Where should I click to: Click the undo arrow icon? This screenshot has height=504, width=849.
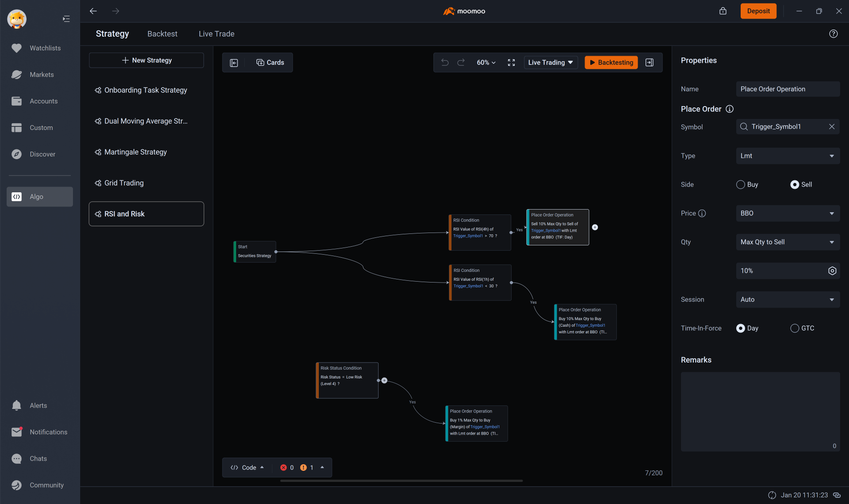coord(444,62)
